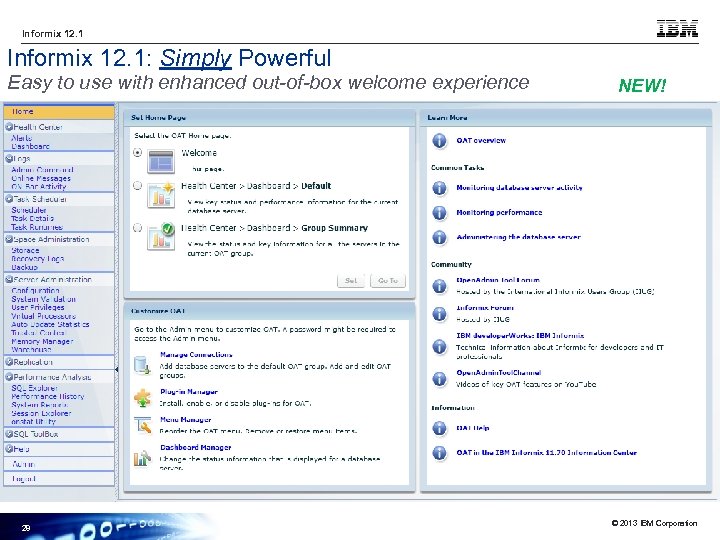The width and height of the screenshot is (720, 540).
Task: Expand the SQL ToolBox menu section
Action: tap(9, 434)
